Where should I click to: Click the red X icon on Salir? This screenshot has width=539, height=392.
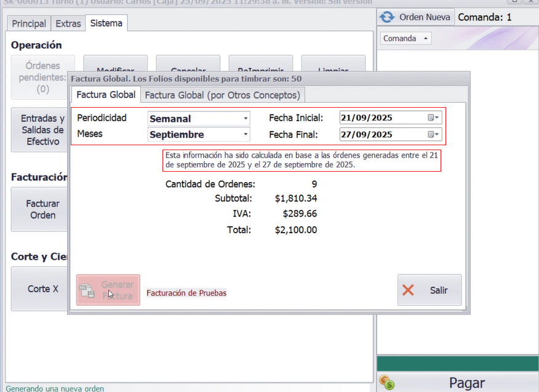coord(408,290)
